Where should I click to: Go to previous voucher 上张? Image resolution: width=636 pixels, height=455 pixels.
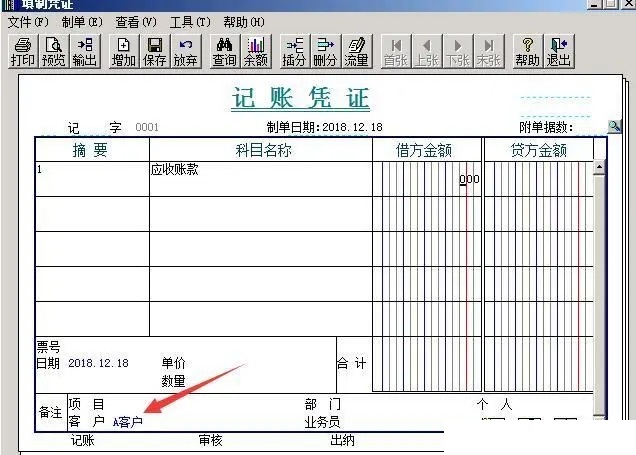427,52
